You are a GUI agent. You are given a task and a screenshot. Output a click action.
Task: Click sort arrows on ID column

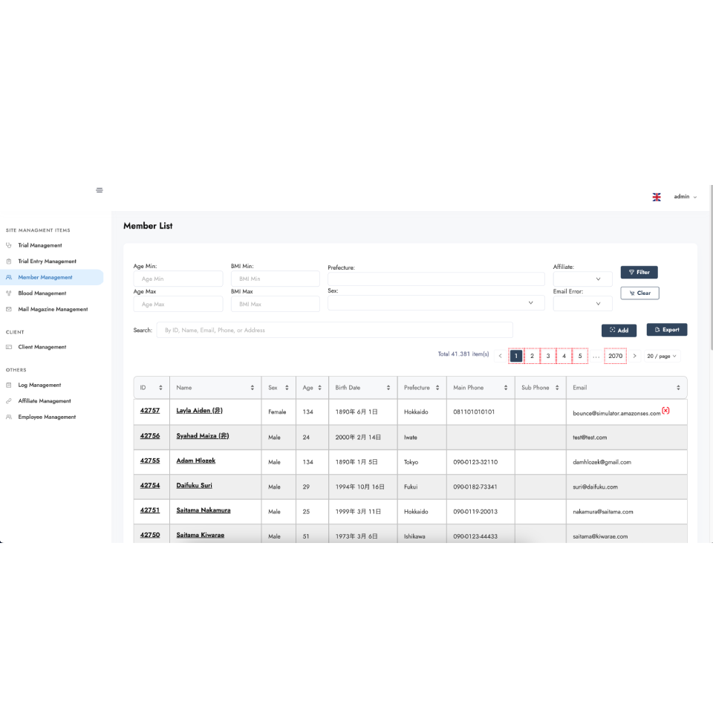pos(161,388)
